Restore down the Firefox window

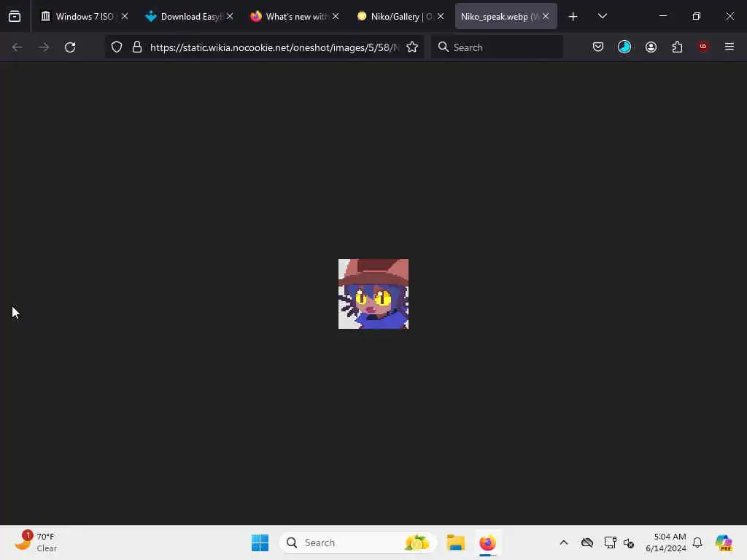pyautogui.click(x=697, y=16)
